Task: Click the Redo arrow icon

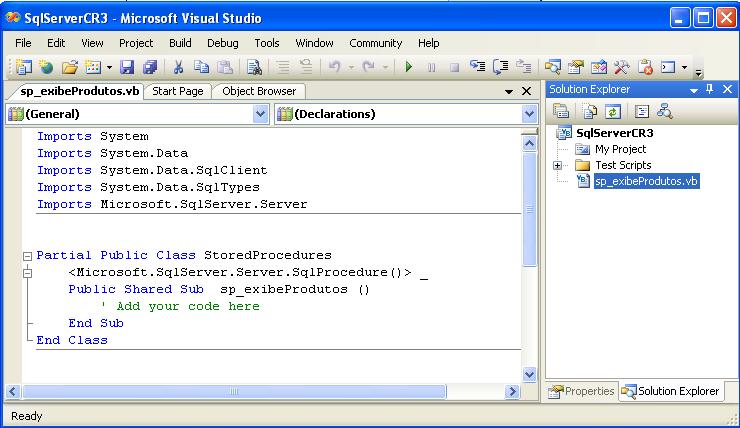Action: click(369, 67)
